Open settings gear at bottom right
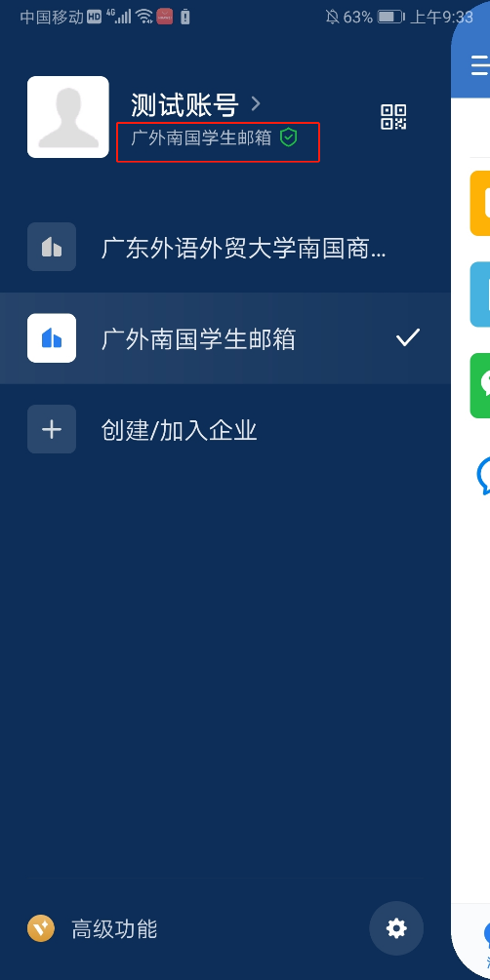 [396, 928]
